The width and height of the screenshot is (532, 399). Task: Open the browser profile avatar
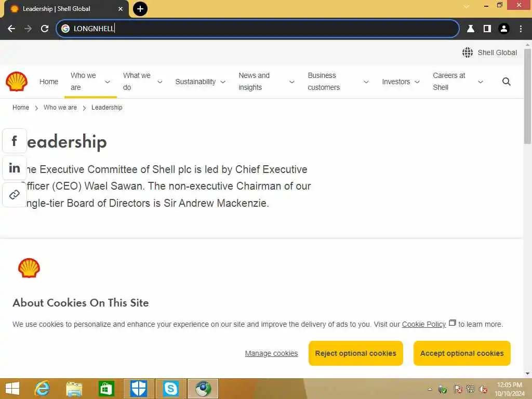(504, 29)
